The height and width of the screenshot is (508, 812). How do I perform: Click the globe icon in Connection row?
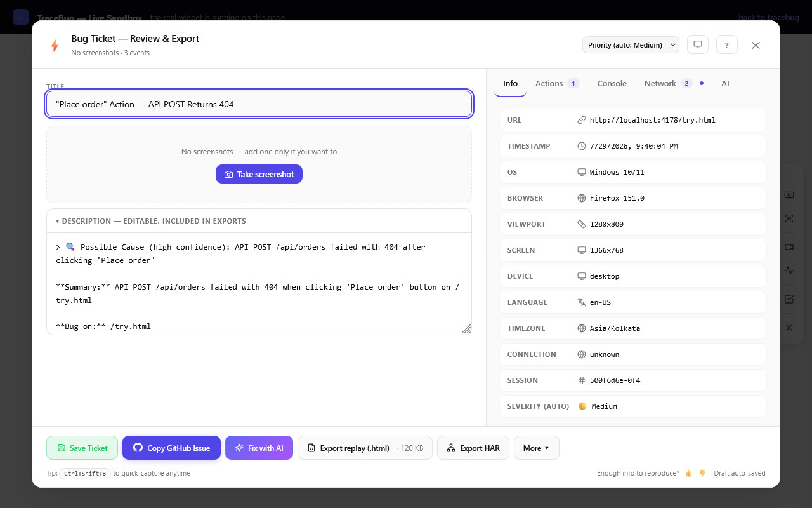pos(581,354)
